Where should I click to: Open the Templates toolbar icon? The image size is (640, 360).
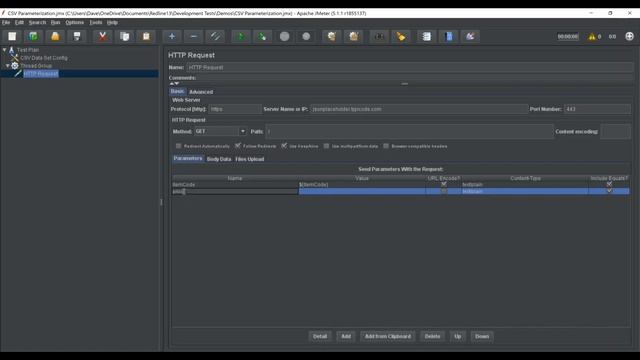coord(33,36)
